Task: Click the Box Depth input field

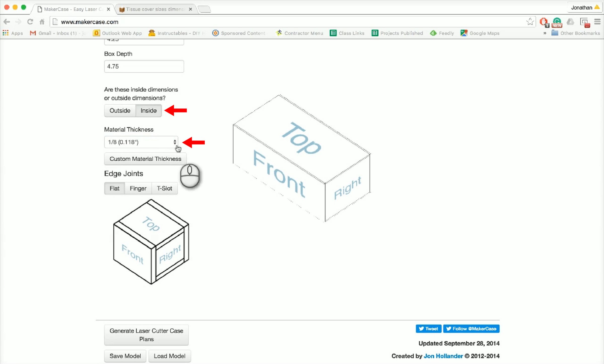Action: pos(144,66)
